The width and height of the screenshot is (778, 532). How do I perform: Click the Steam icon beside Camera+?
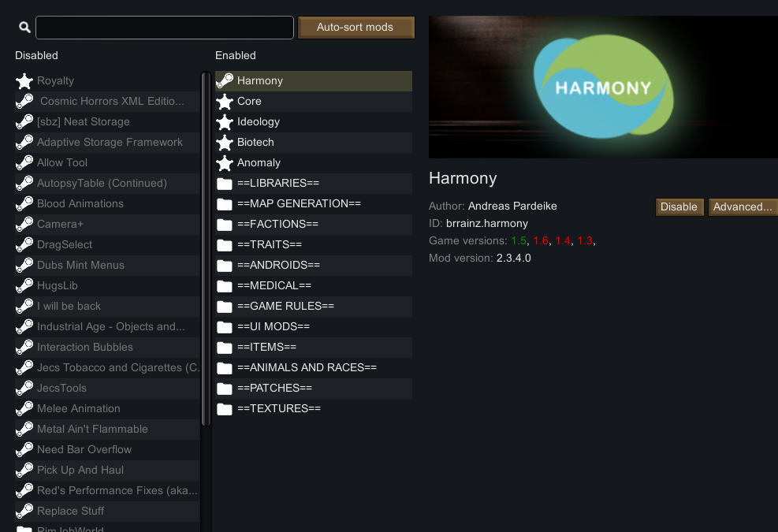(24, 225)
